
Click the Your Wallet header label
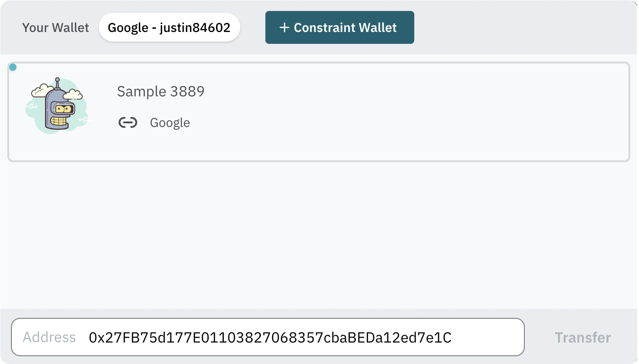coord(55,27)
